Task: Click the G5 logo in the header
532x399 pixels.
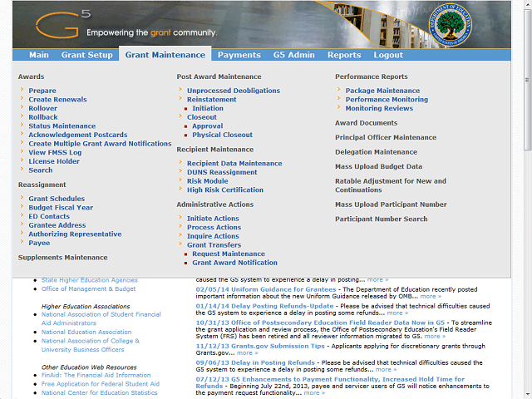Action: coord(63,24)
